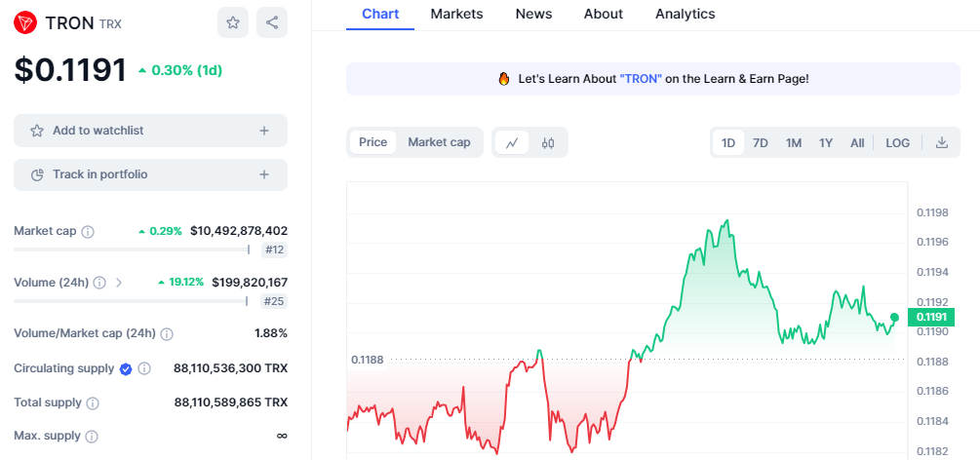Viewport: 980px width, 460px height.
Task: Click the TRON logo icon
Action: 25,23
